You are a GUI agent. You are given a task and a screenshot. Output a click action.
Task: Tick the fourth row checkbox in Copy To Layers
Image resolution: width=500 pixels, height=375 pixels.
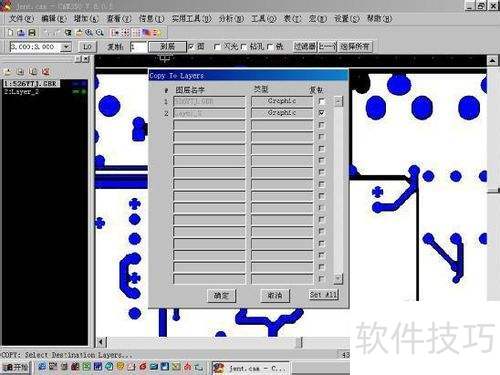pos(322,137)
